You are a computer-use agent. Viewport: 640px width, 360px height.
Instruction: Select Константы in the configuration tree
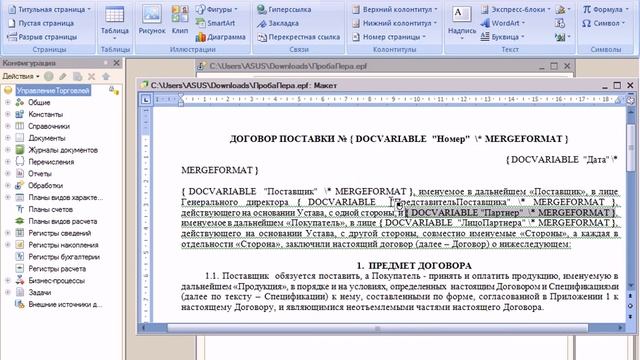coord(45,114)
